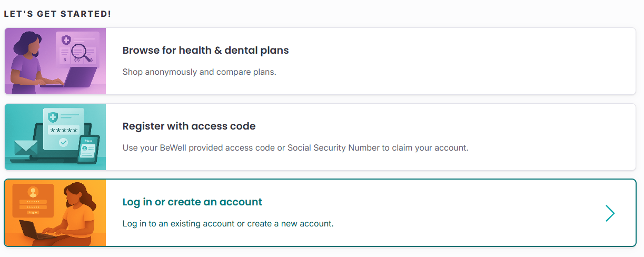Click the smartphone ID card icon

point(88,150)
